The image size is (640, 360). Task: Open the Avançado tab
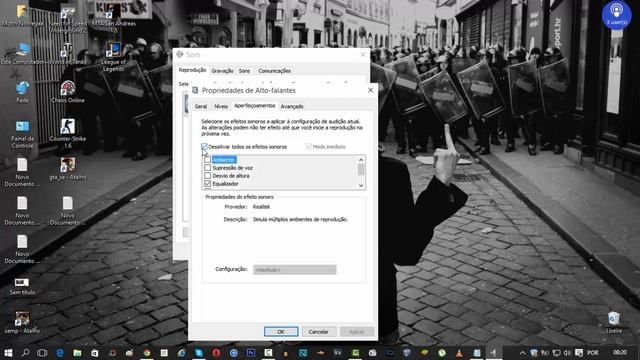coord(292,107)
